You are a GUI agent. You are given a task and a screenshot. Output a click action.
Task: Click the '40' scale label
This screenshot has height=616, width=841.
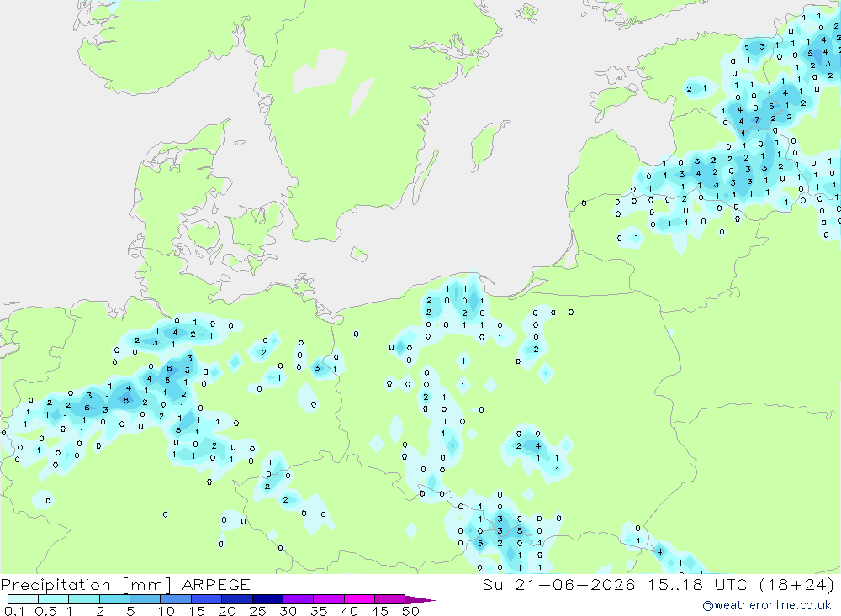point(350,611)
